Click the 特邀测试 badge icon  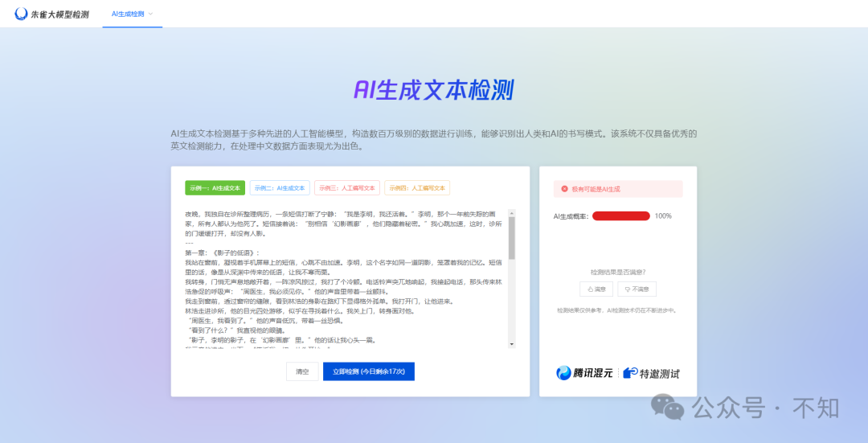pos(631,373)
